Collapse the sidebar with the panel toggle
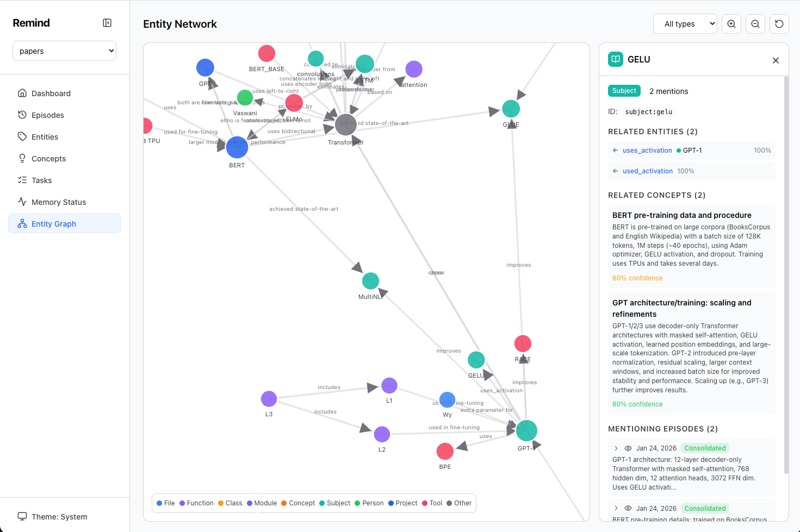800x532 pixels. click(107, 23)
